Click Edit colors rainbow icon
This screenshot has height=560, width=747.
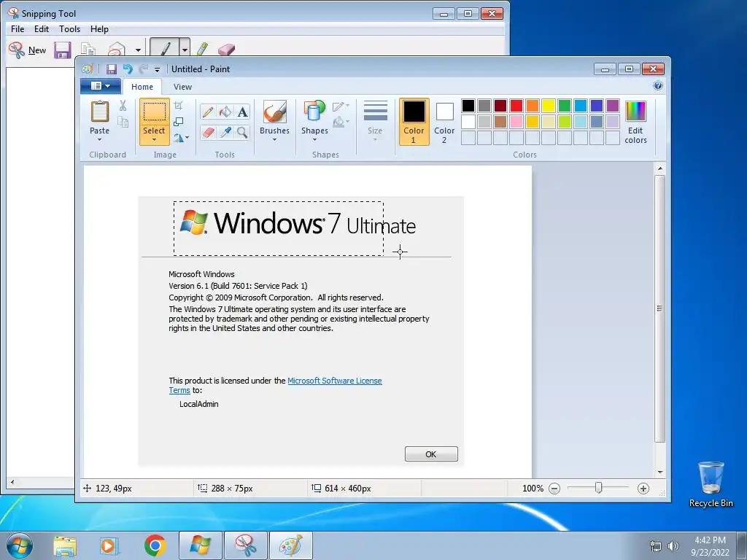coord(635,112)
